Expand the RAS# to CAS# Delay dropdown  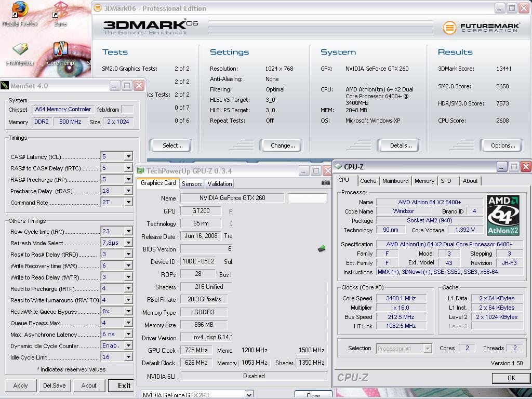point(128,168)
